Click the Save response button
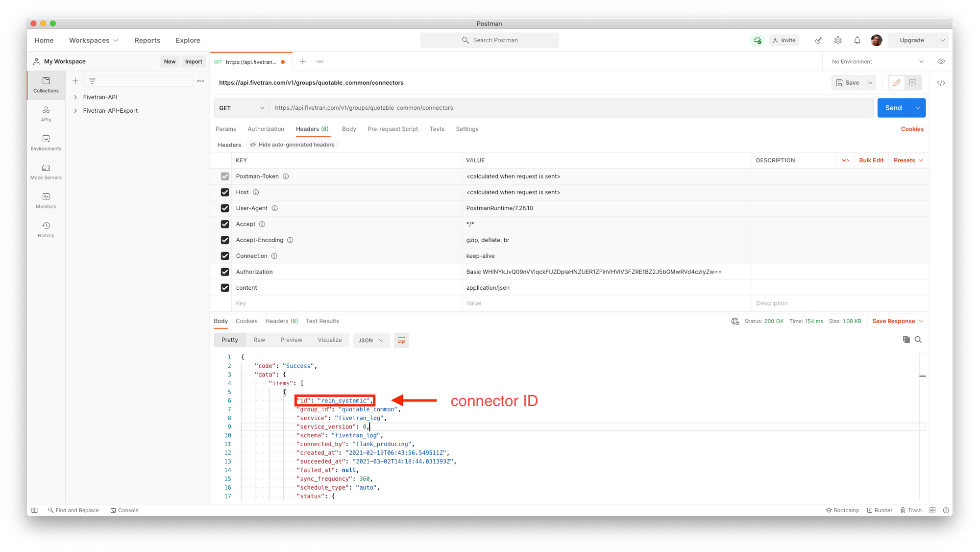Viewport: 980px width, 552px height. tap(892, 321)
